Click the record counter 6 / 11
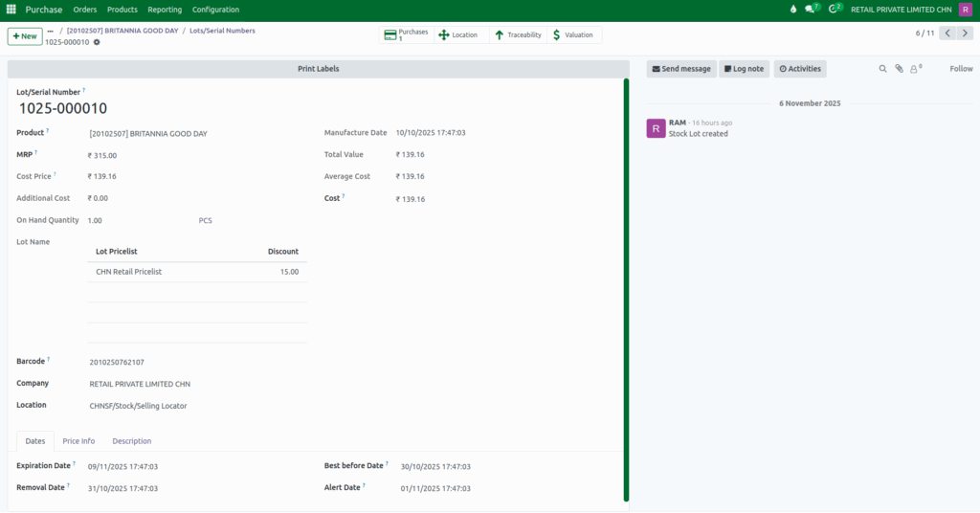Viewport: 980px width, 513px height. 925,33
